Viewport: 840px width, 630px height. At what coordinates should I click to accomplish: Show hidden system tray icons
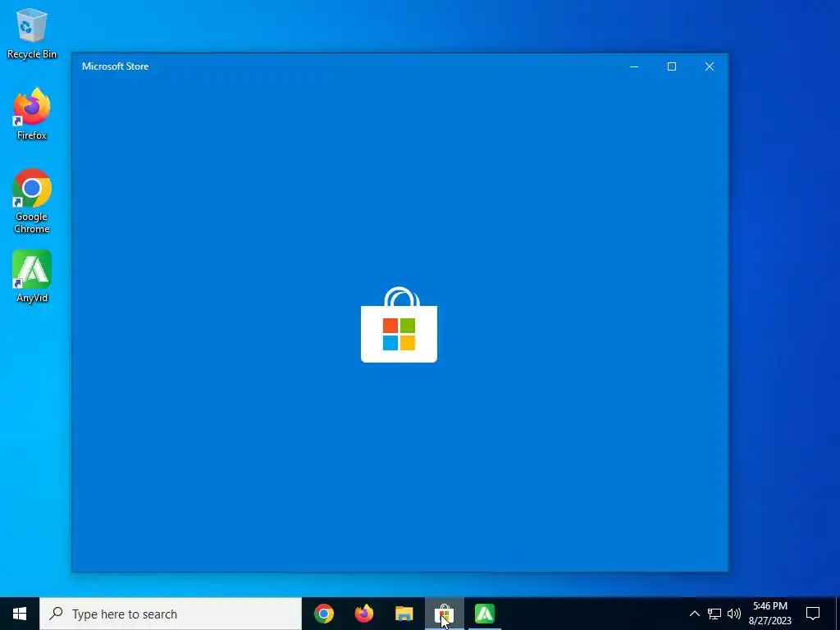694,614
